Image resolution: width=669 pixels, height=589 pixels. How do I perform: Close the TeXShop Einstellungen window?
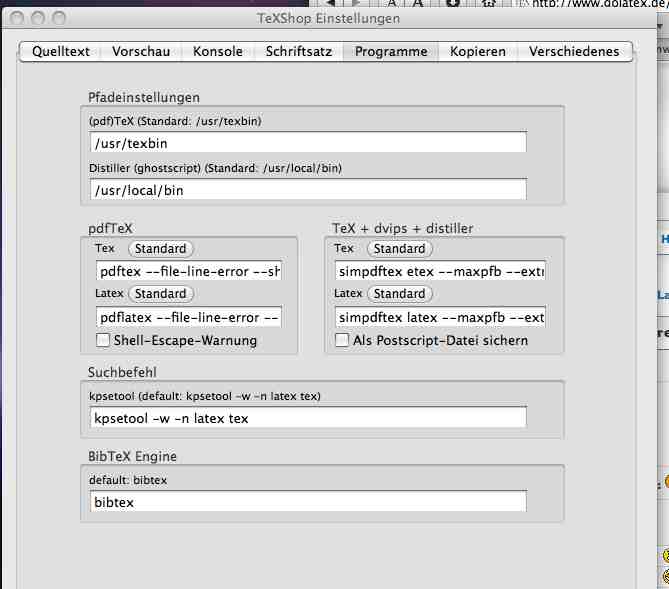[x=17, y=18]
